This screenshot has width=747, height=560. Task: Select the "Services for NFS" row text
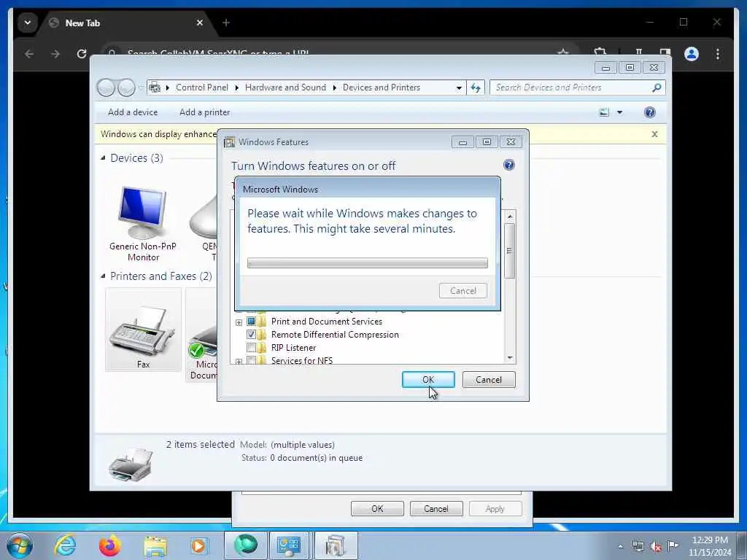[x=302, y=360]
